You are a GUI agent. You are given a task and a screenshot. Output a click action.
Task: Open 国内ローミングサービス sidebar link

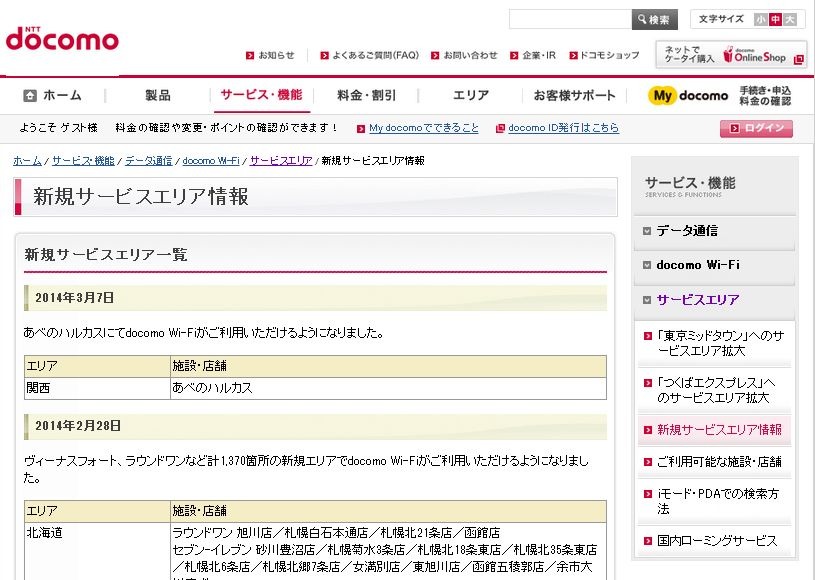coord(717,541)
